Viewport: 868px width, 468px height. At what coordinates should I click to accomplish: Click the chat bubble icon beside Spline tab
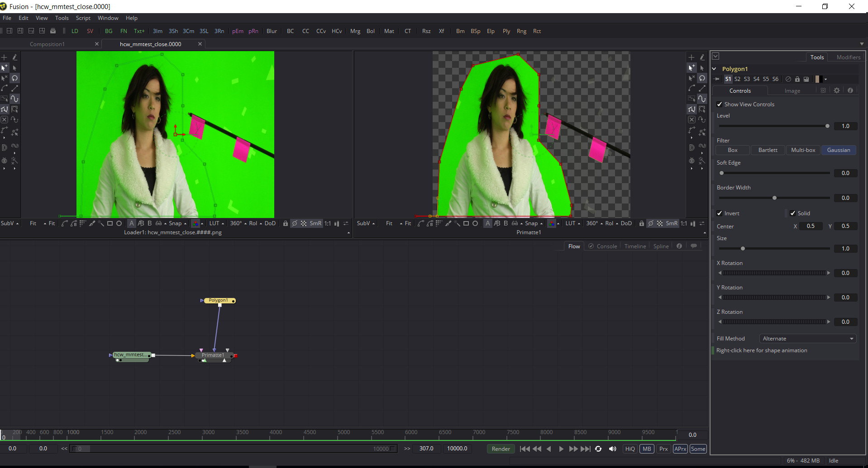(693, 246)
